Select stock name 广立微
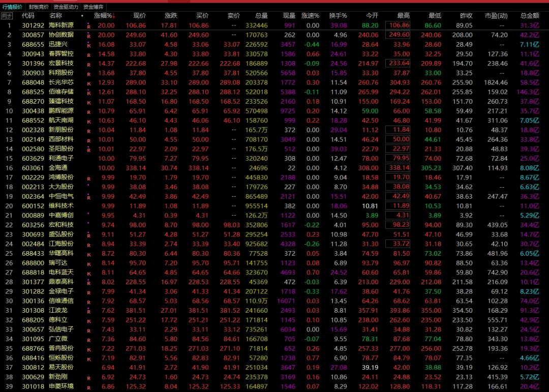 tap(58, 339)
